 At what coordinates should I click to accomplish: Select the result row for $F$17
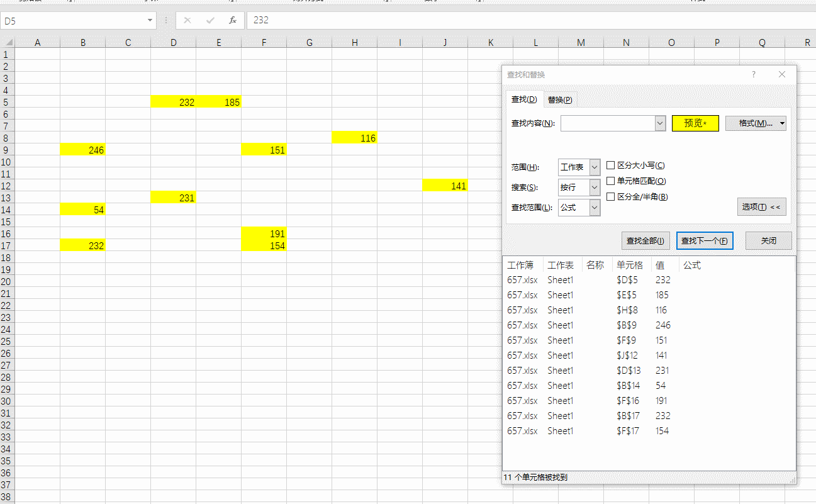pos(649,431)
